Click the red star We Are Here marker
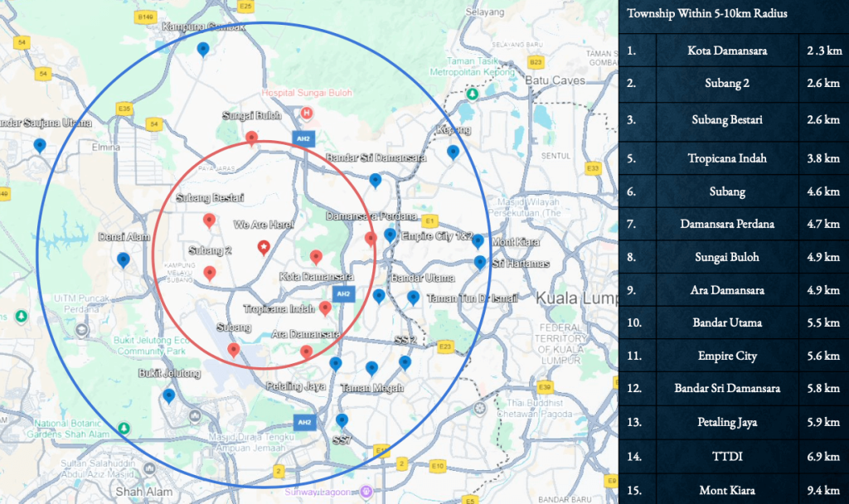 263,246
